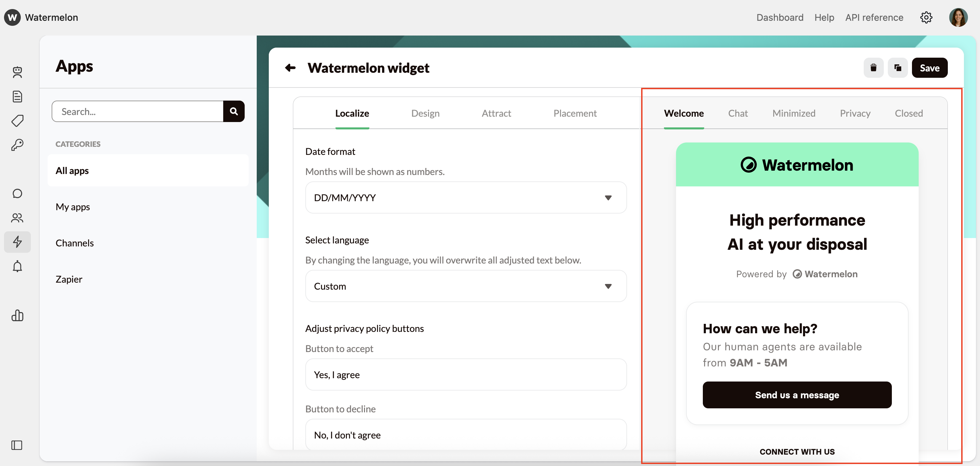Click the Send us a message button
The height and width of the screenshot is (466, 980).
(797, 395)
